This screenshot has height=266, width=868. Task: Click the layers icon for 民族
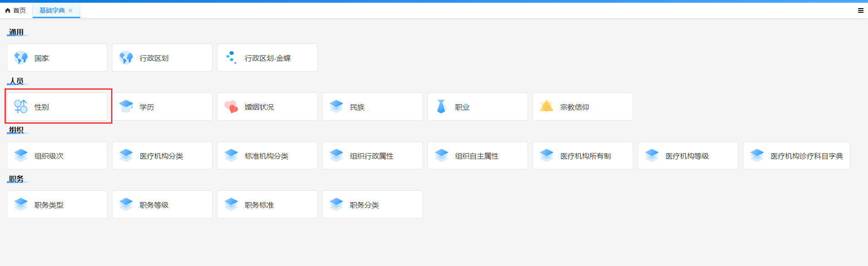[336, 106]
